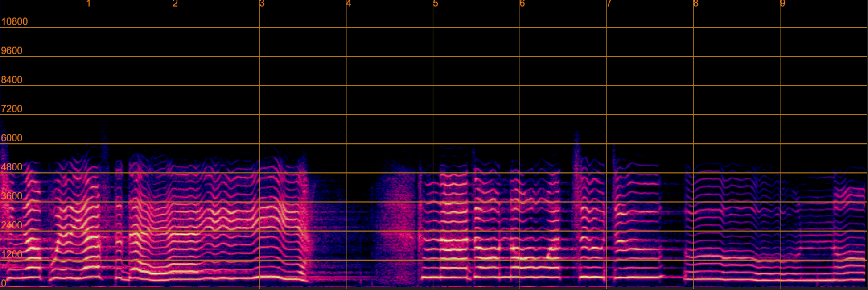This screenshot has height=290, width=868.
Task: Click the 3600 frequency axis label
Action: coord(12,196)
